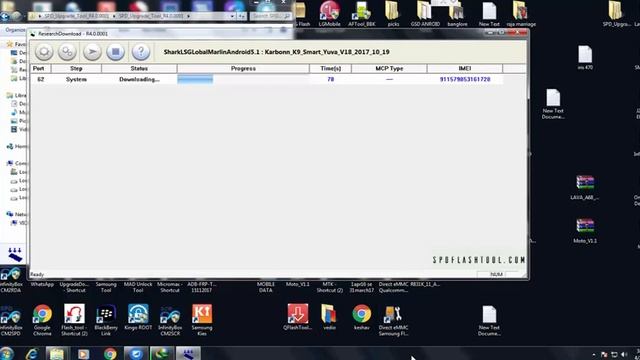
Task: Click the Back button in Explorer window
Action: coord(5,16)
